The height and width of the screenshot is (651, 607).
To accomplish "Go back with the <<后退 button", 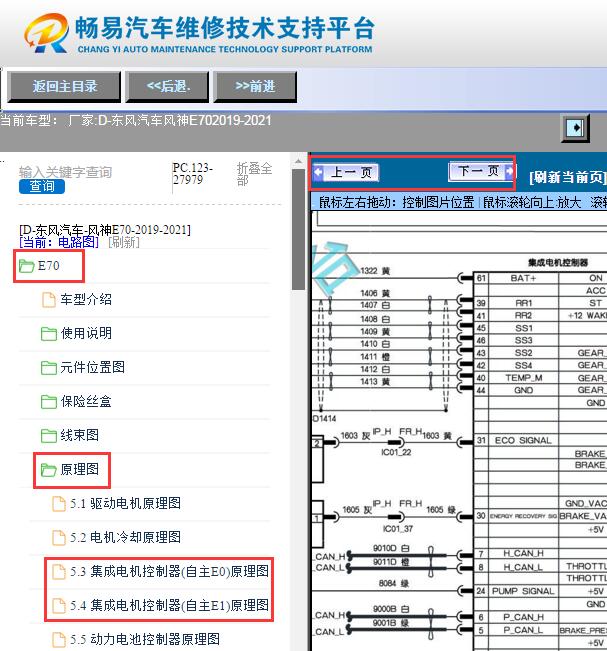I will point(167,86).
